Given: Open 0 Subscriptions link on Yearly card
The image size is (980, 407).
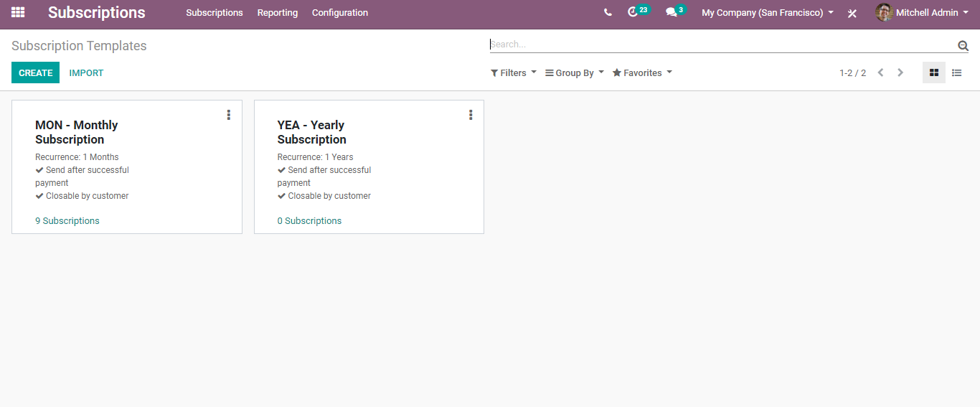Looking at the screenshot, I should coord(309,221).
